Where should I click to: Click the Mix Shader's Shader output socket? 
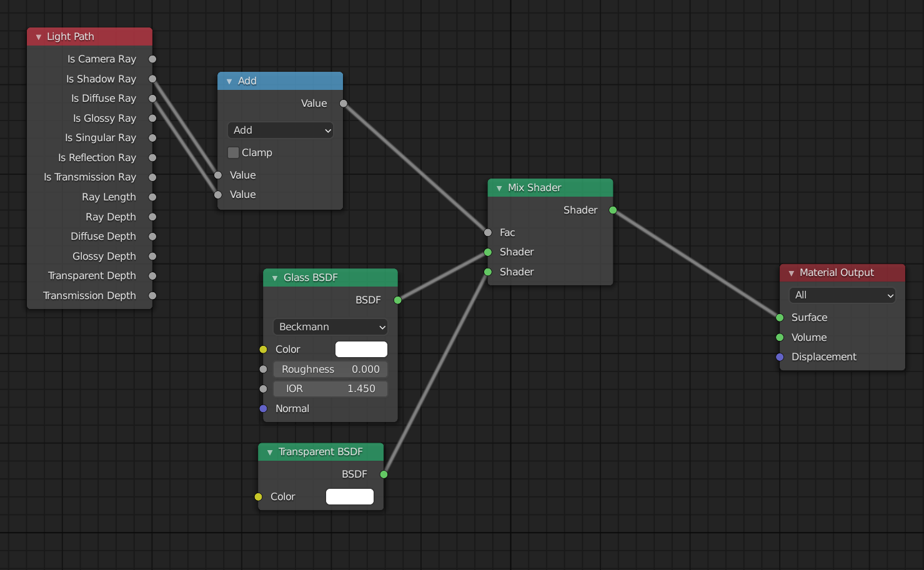pyautogui.click(x=613, y=210)
